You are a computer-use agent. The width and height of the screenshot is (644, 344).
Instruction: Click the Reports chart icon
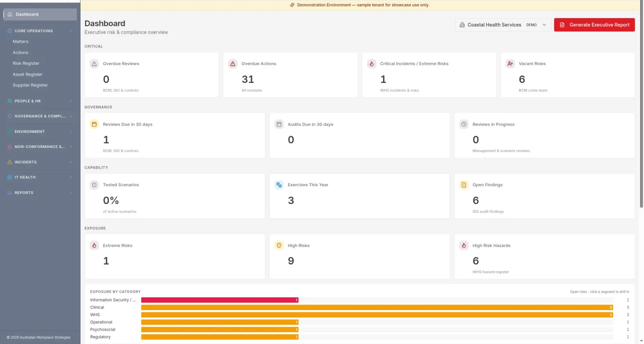click(10, 193)
